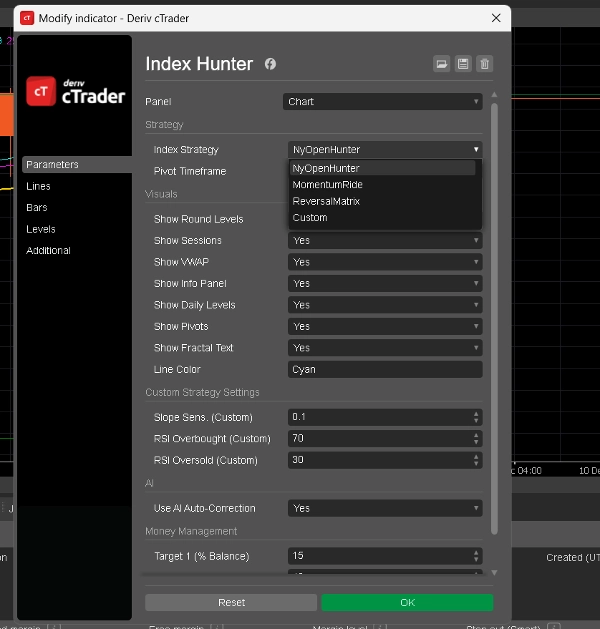Select Custom from the strategy list
The height and width of the screenshot is (629, 600).
383,217
